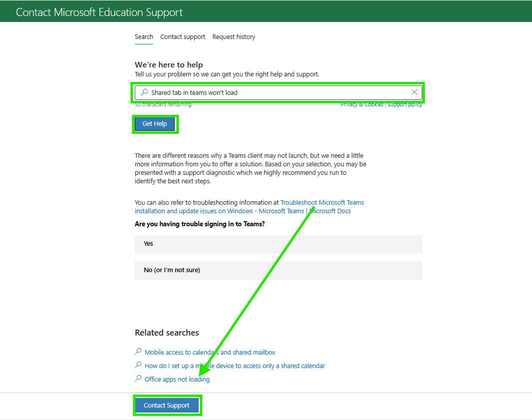Screen dimensions: 532x420
Task: Open the Support policy link
Action: point(405,104)
